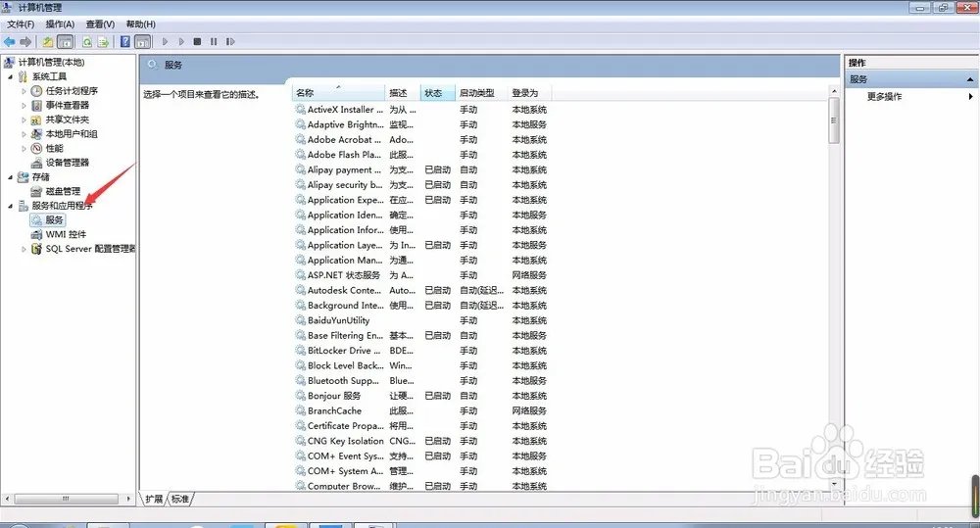
Task: Select 设备管理器 in the tree
Action: coord(67,163)
